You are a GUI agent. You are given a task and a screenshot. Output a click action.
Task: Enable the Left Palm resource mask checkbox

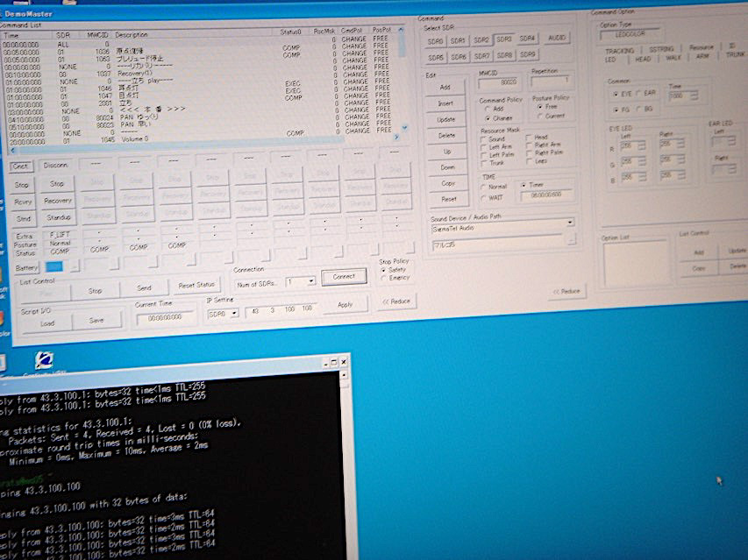[x=497, y=155]
